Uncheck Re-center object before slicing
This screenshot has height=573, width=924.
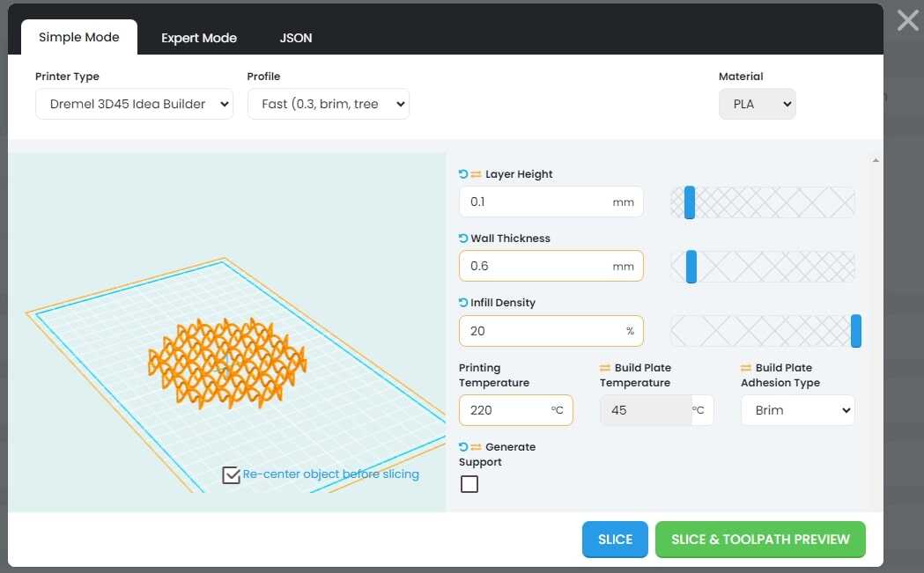click(x=232, y=475)
